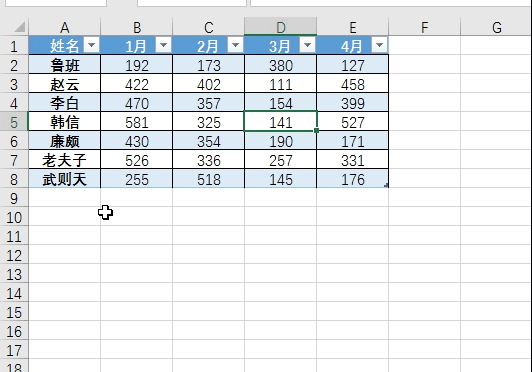Select the cell with value 518
Viewport: 532px width, 372px height.
click(x=208, y=179)
